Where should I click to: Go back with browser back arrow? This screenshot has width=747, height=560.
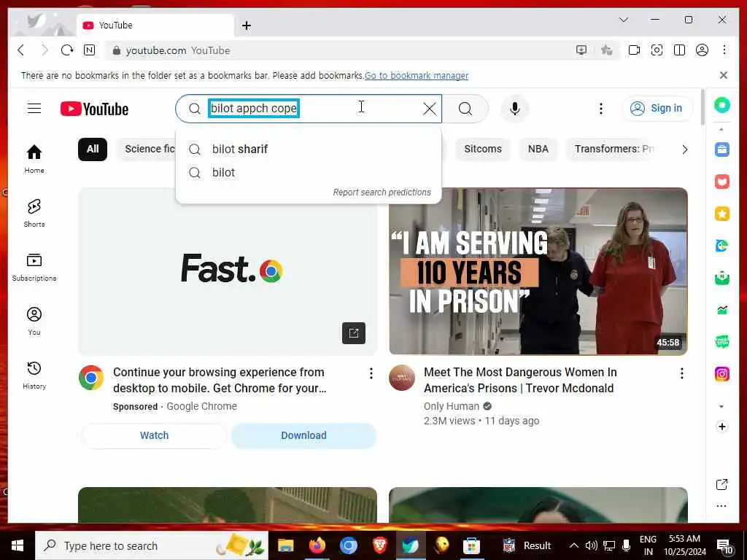(21, 50)
